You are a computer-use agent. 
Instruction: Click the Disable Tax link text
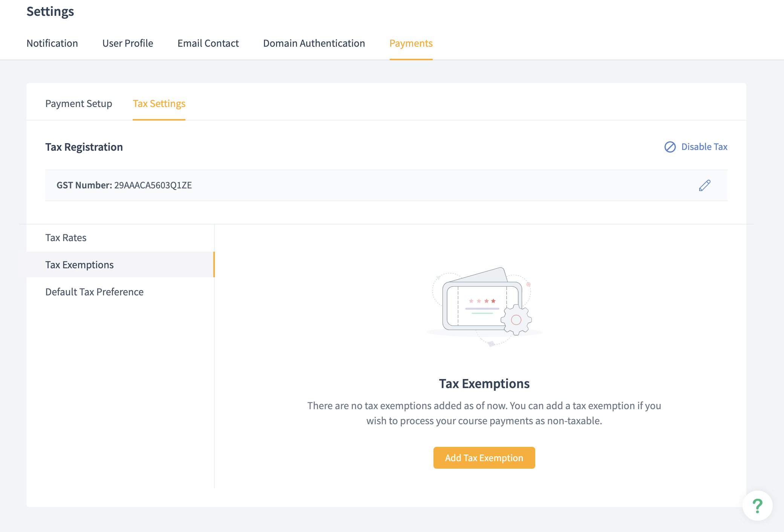pyautogui.click(x=704, y=147)
